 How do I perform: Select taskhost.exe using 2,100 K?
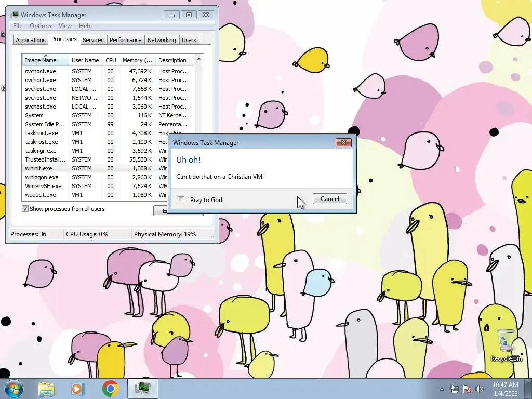click(x=96, y=142)
